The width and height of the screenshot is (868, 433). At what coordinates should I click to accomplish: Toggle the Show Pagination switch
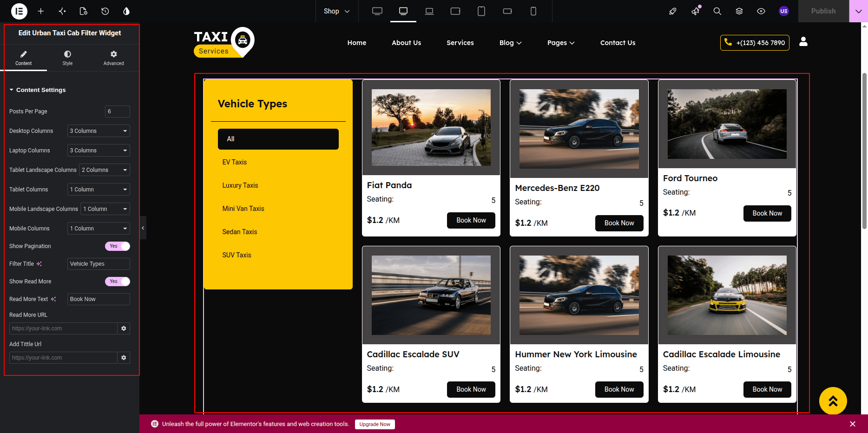point(118,246)
